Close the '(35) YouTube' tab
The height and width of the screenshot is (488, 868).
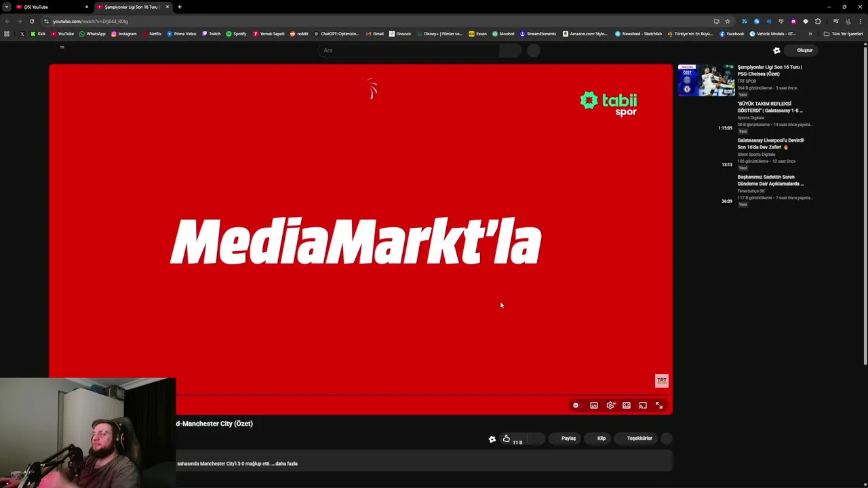(87, 7)
